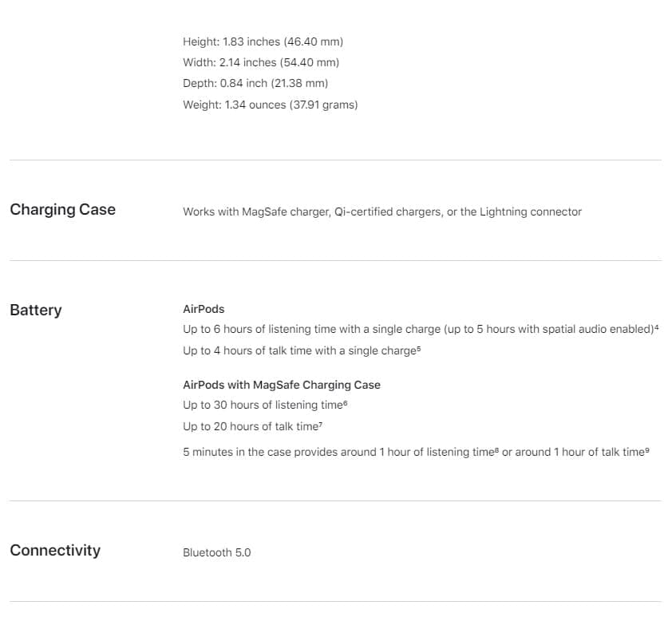This screenshot has height=633, width=672.
Task: Click footnote 6 after 30 hours listening time
Action: click(x=345, y=403)
